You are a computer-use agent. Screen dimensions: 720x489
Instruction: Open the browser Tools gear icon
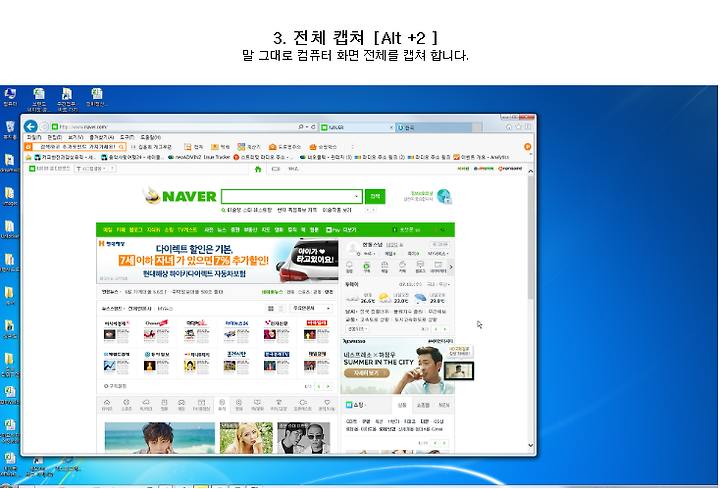click(528, 127)
